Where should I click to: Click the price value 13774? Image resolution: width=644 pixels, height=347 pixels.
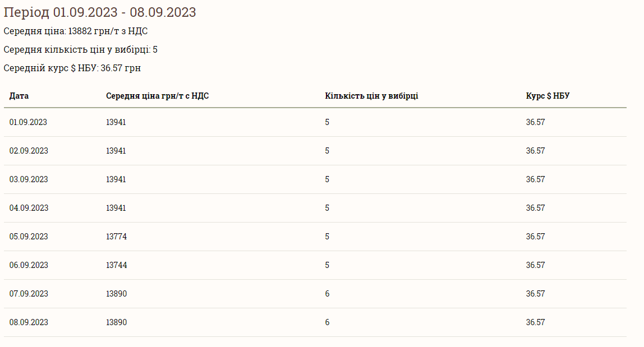[x=116, y=237]
